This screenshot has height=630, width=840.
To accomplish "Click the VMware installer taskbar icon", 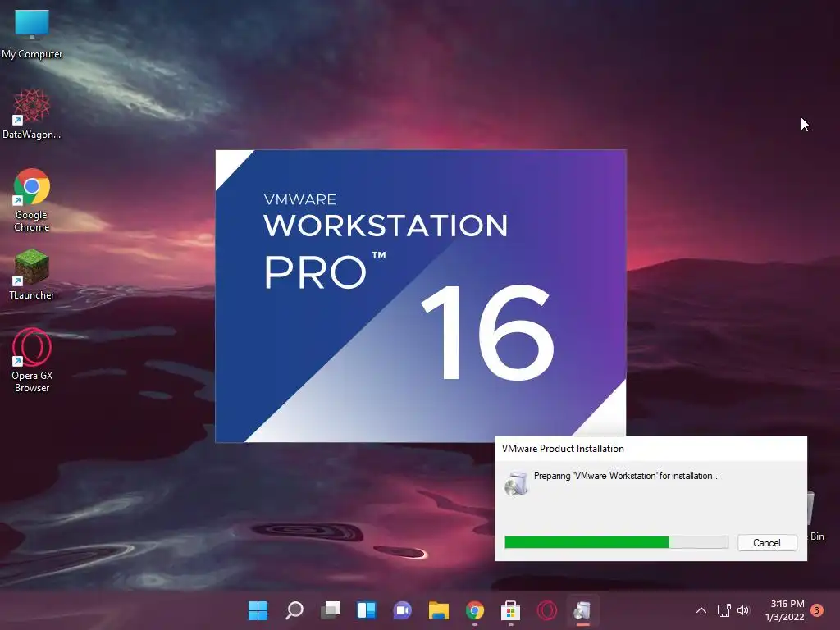I will (582, 610).
